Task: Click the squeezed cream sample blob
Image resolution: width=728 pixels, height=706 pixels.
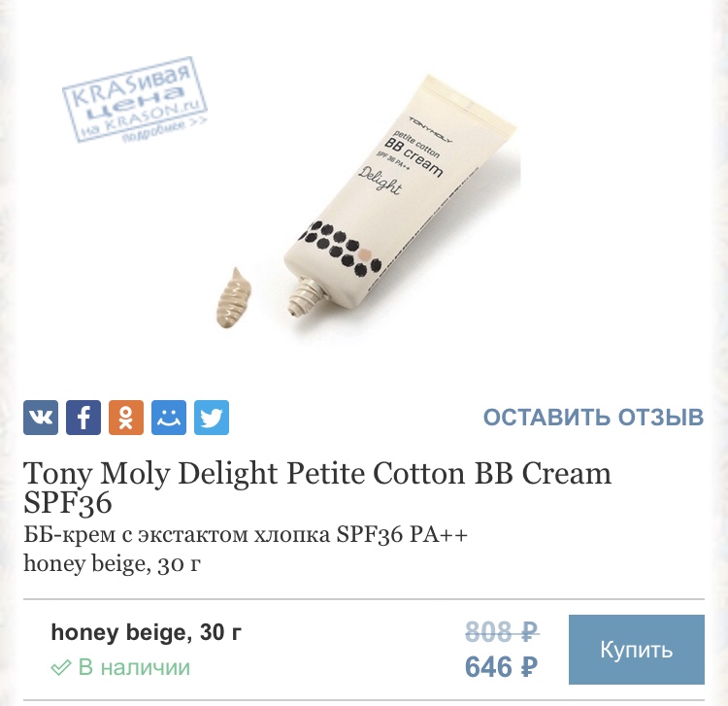Action: (234, 297)
